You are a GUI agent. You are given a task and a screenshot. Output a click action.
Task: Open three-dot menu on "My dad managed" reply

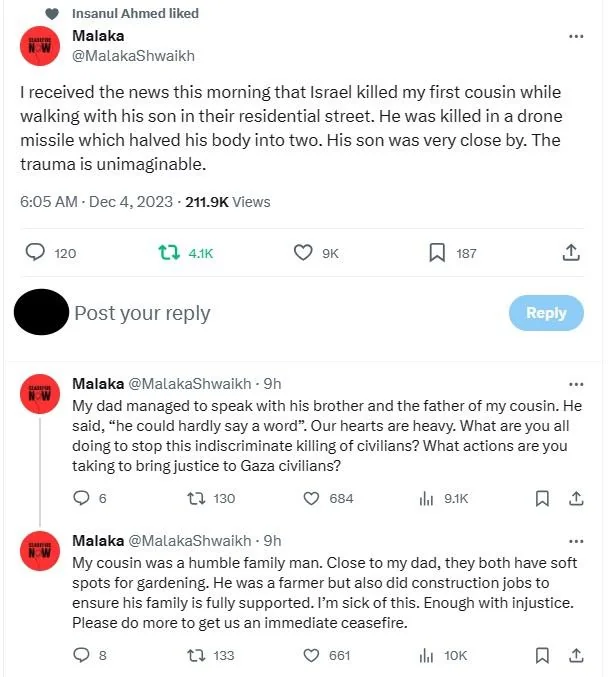[x=576, y=384]
